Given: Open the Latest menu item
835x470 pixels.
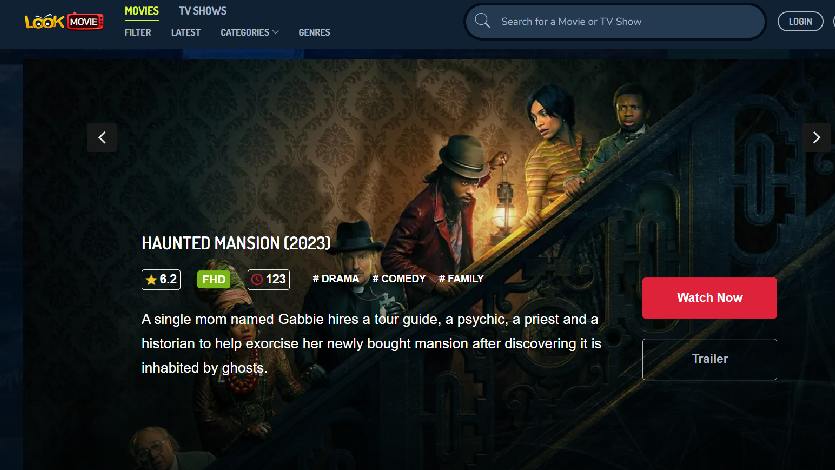Looking at the screenshot, I should [186, 32].
